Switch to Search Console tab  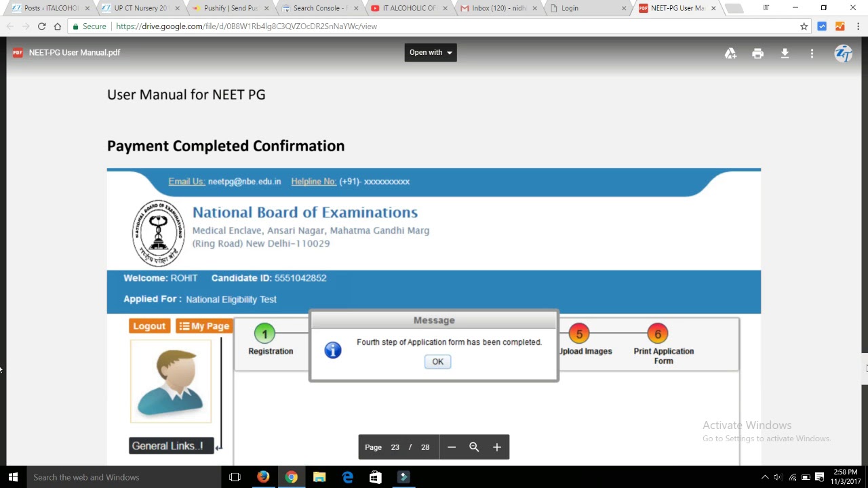(320, 8)
